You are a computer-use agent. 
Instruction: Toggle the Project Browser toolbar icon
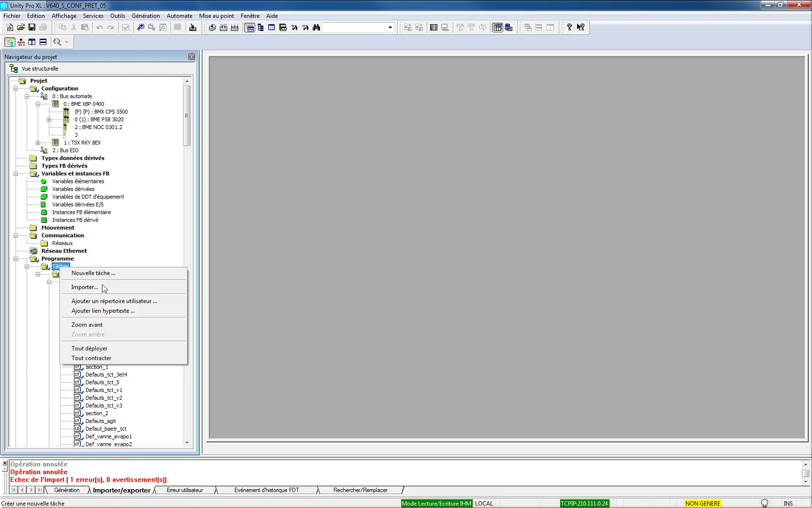[x=250, y=28]
